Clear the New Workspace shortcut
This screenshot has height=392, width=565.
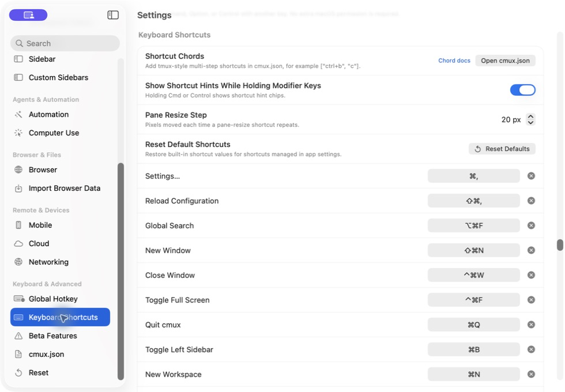[531, 374]
